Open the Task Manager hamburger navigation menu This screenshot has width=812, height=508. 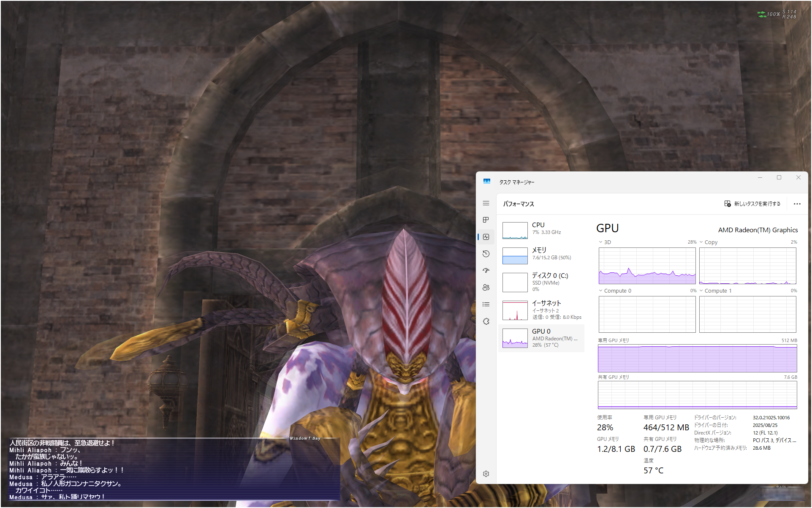(x=486, y=203)
